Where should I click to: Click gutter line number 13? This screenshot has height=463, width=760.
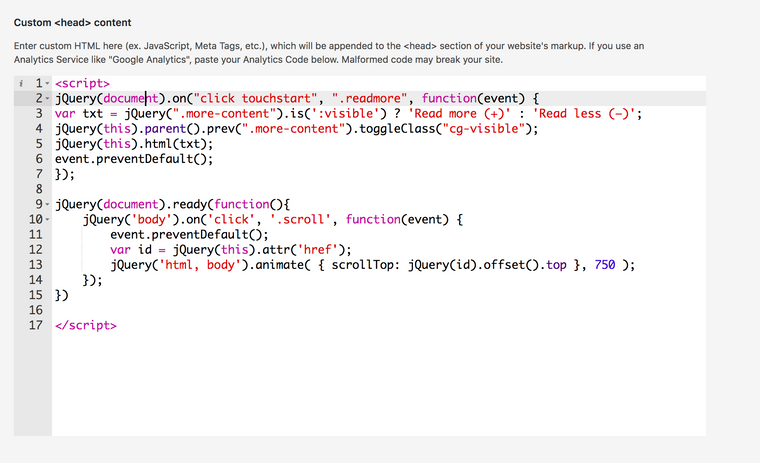(x=35, y=265)
